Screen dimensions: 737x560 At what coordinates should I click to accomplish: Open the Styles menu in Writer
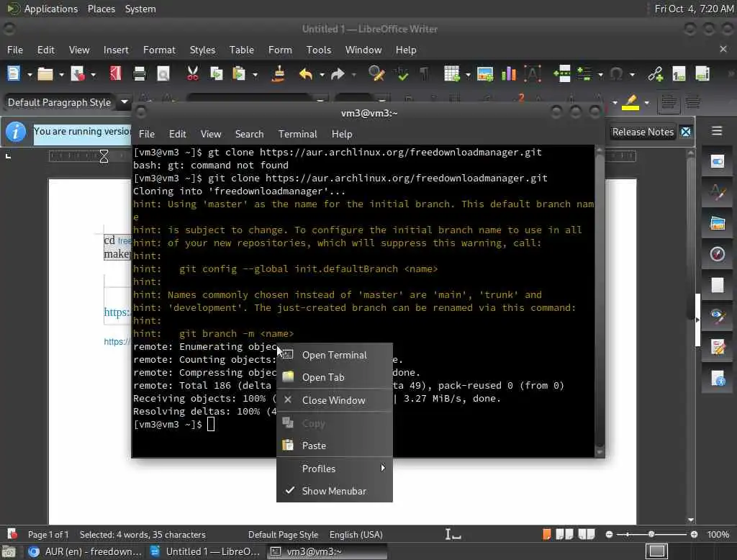[x=202, y=50]
